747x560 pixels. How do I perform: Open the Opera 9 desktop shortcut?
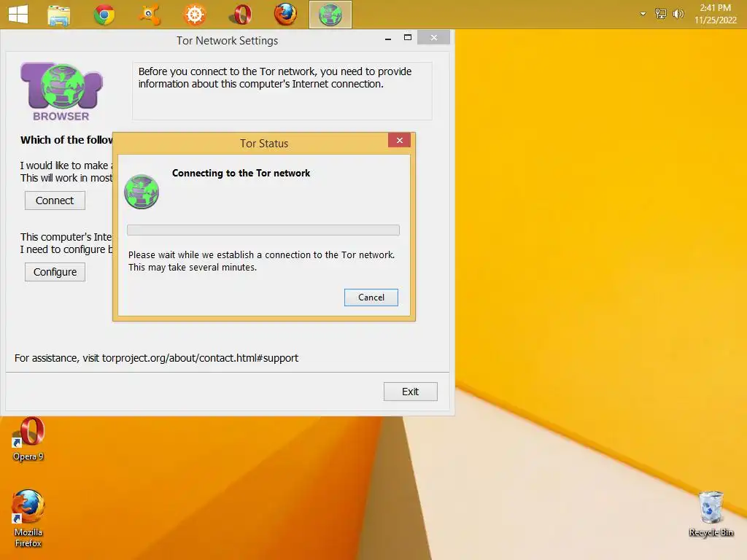coord(28,440)
